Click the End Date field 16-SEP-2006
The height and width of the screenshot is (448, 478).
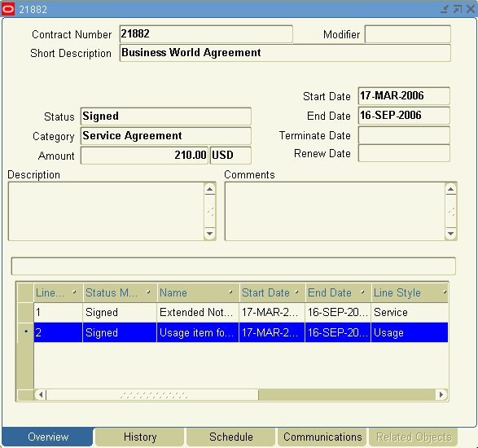(404, 116)
